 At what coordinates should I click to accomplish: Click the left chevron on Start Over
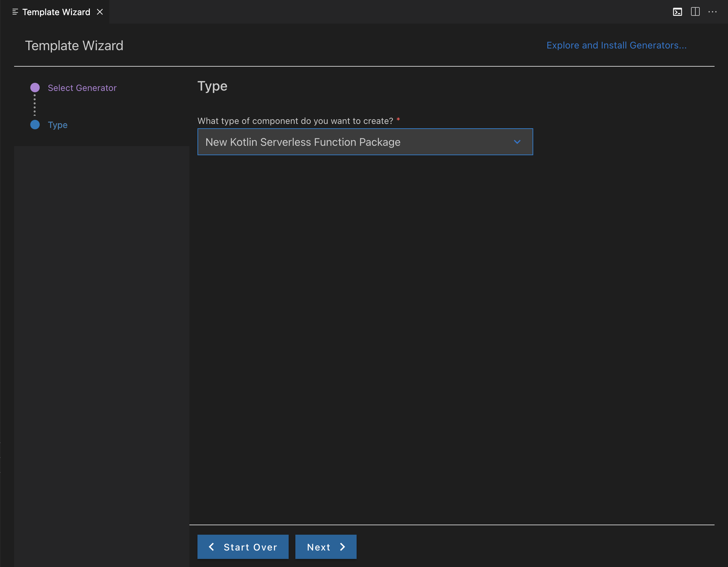[x=212, y=547]
